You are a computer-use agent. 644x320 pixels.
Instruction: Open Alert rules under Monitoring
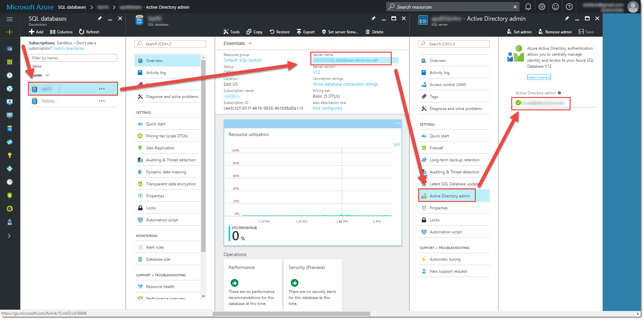(168, 247)
